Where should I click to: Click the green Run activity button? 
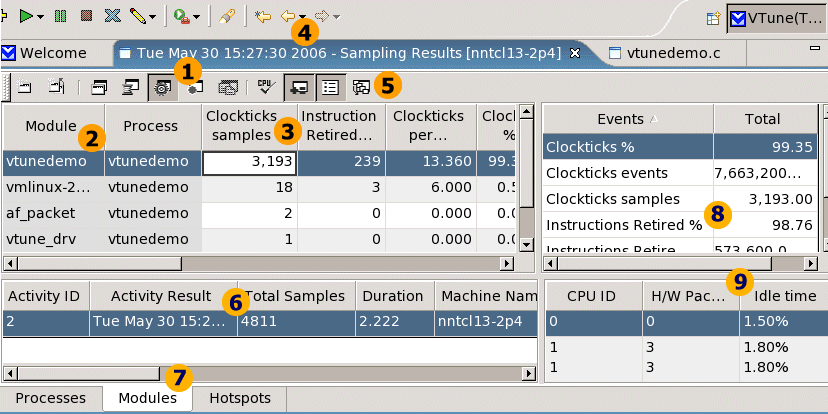pos(26,17)
